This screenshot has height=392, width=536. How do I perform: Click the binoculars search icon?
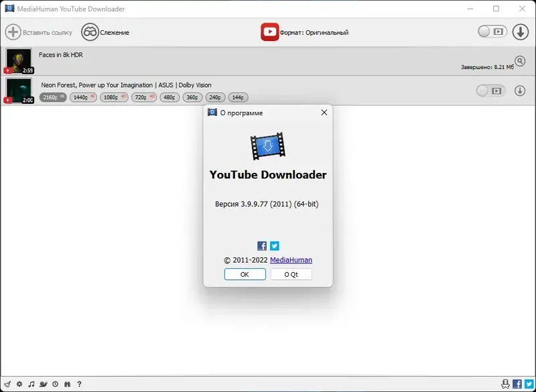pos(67,384)
